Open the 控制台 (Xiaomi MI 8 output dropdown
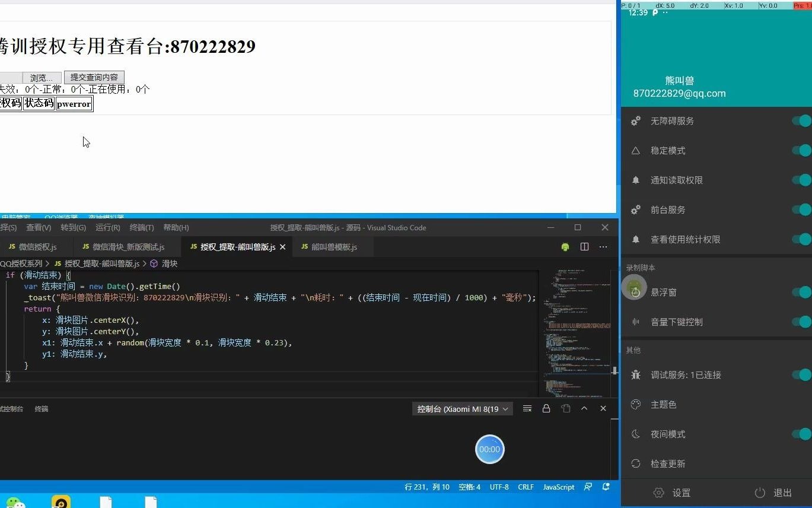Screen dimensions: 812x508 (463, 409)
